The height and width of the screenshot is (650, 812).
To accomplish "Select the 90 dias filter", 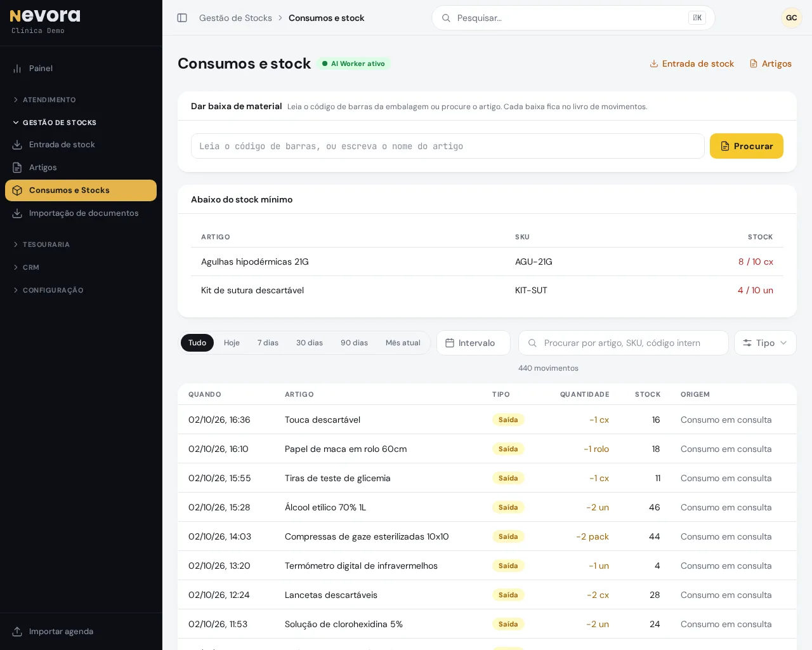I will [354, 343].
